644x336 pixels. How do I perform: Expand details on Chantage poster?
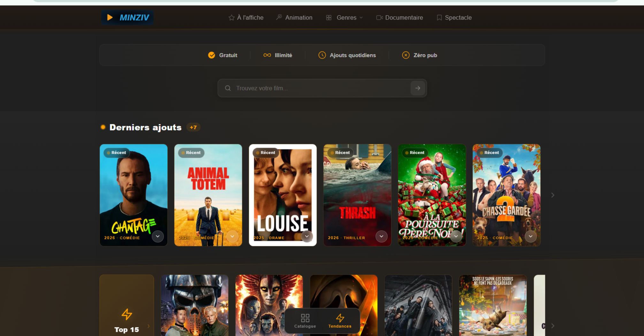pyautogui.click(x=157, y=236)
